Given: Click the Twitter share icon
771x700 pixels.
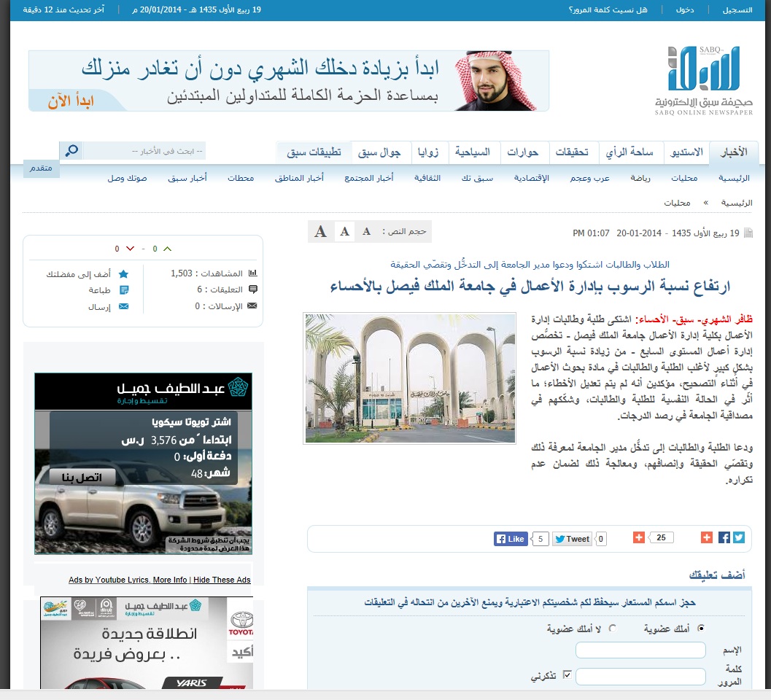Looking at the screenshot, I should coord(739,538).
